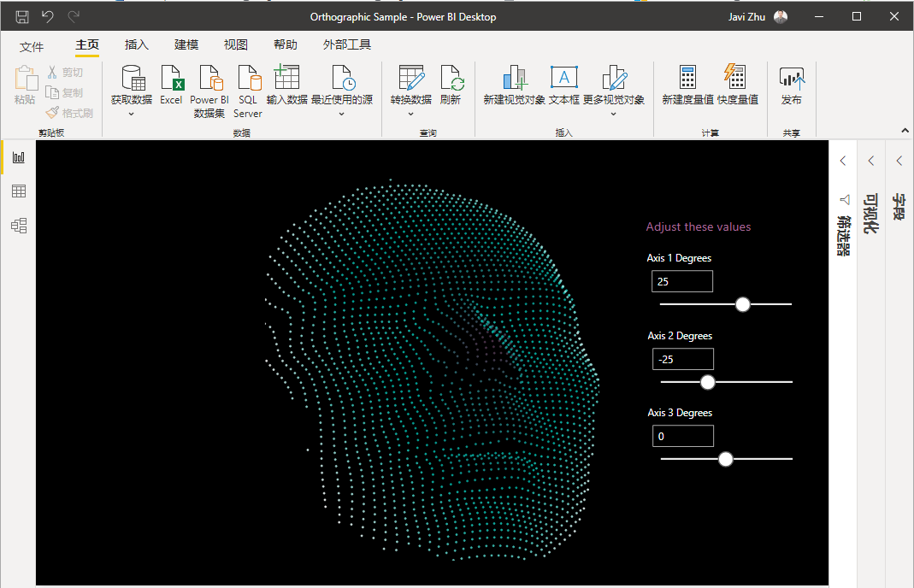This screenshot has height=588, width=914.
Task: Select the 外部工具 ribbon tab
Action: (x=347, y=45)
